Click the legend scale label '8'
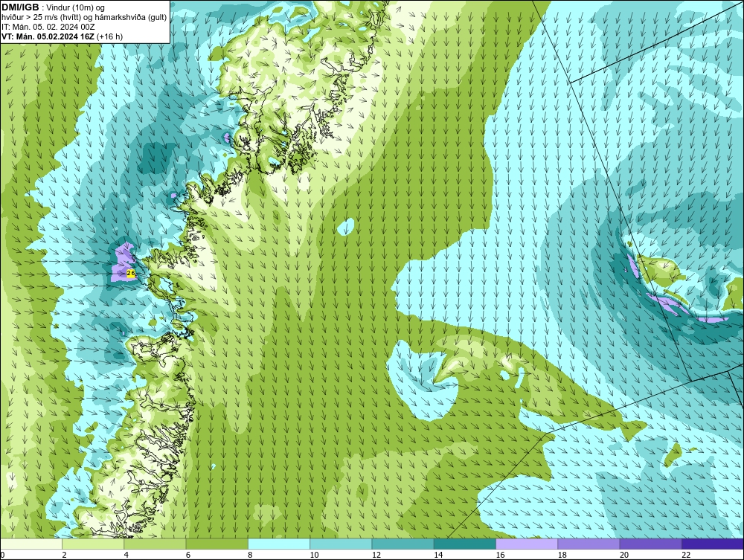 click(x=250, y=555)
